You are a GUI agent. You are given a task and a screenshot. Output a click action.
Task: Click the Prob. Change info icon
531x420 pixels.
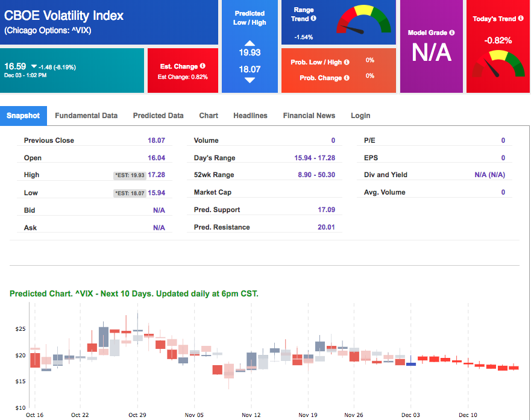347,78
